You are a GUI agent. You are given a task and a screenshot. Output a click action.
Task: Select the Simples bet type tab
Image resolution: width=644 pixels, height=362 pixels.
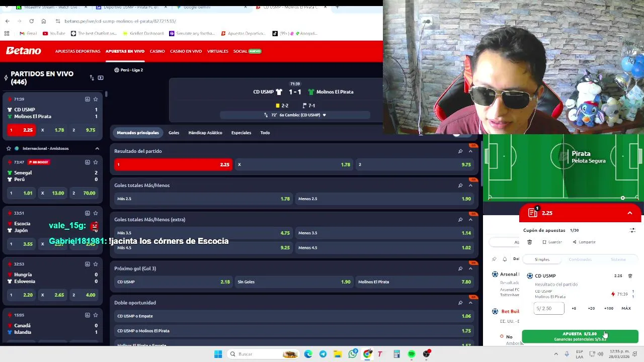[x=542, y=259]
